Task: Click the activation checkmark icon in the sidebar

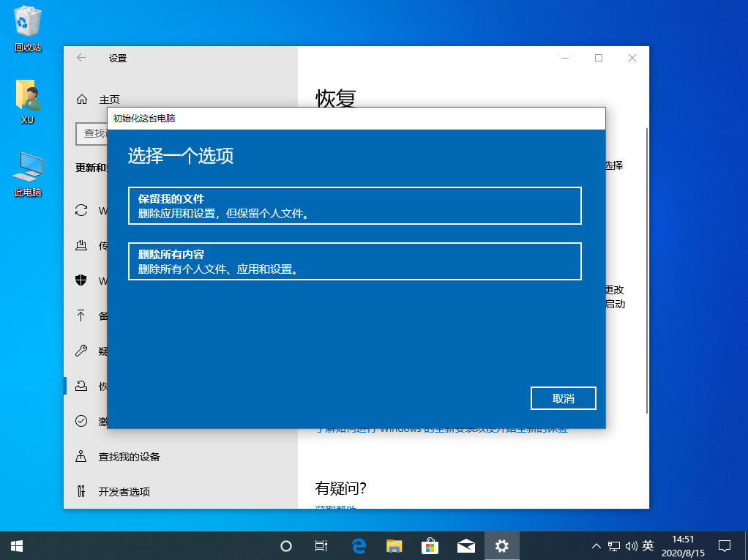Action: point(82,421)
